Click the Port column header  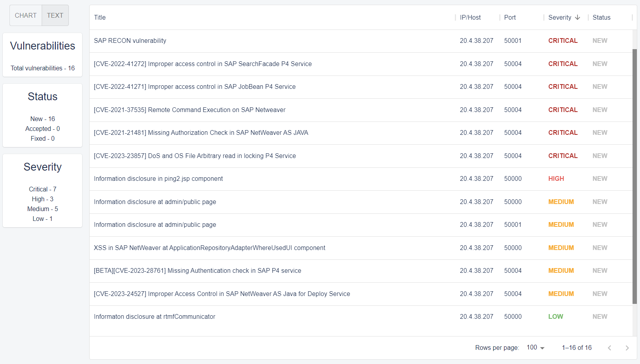(x=510, y=17)
